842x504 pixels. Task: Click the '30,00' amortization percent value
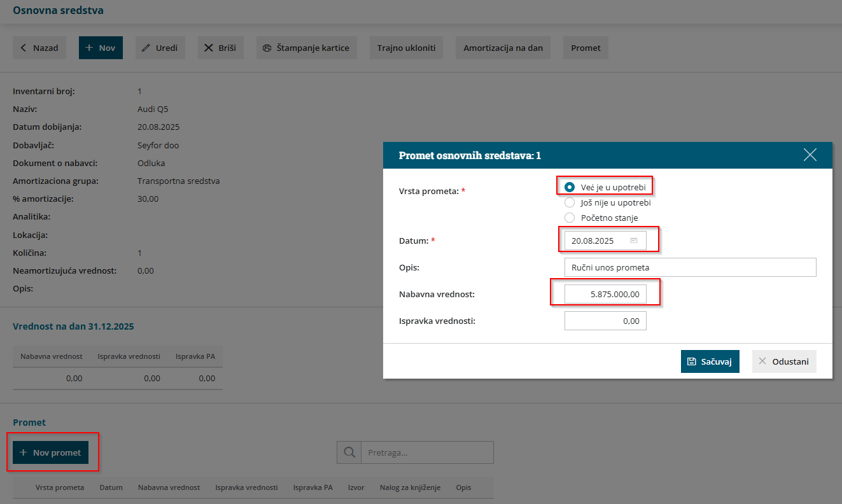(148, 199)
